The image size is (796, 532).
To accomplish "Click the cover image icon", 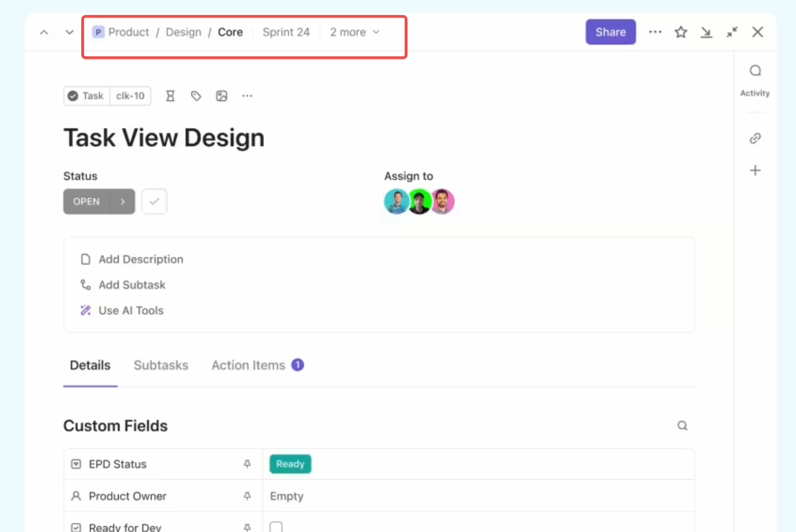I will 221,96.
